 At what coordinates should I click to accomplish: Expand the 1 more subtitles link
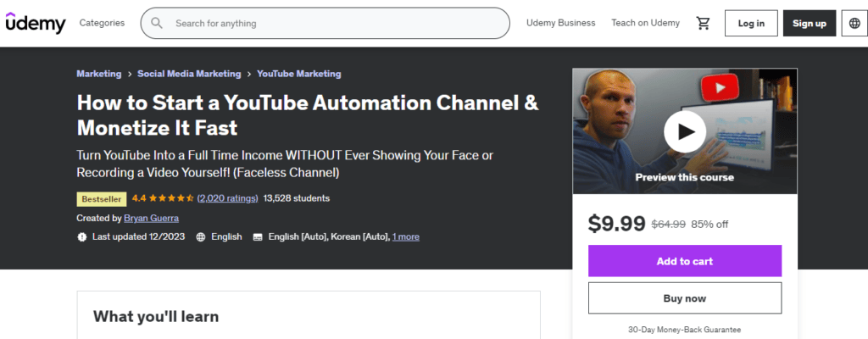(406, 236)
